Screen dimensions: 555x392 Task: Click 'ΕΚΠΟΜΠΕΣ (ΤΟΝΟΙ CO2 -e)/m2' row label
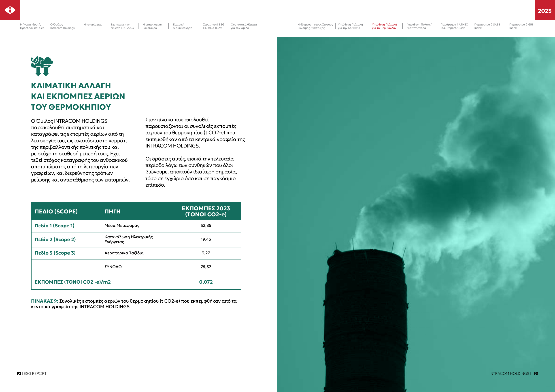click(x=72, y=282)
